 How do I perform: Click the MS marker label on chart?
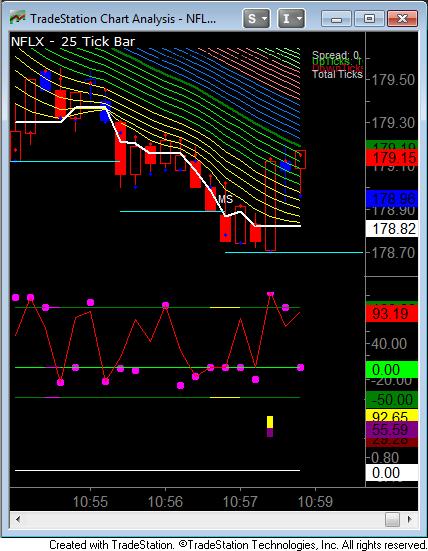click(225, 199)
